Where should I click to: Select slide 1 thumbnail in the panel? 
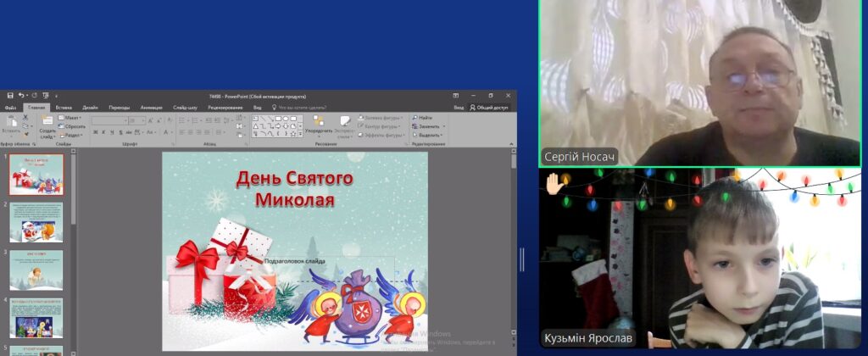coord(36,174)
